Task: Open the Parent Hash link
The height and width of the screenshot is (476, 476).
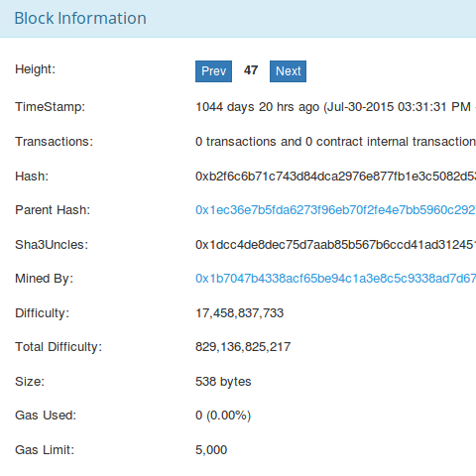Action: coord(335,210)
